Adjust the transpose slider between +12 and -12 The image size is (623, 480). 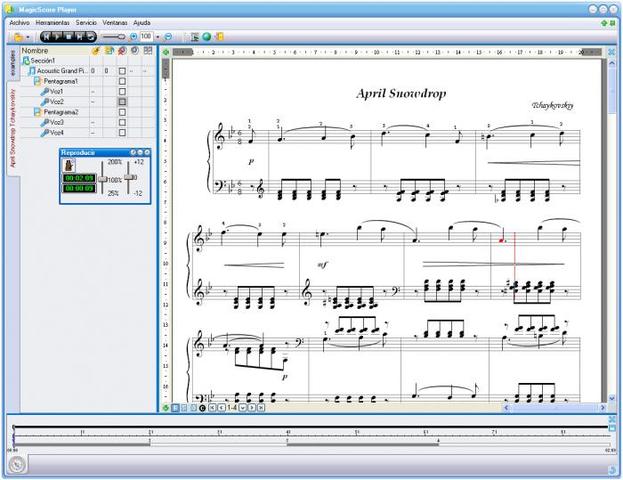tap(128, 177)
